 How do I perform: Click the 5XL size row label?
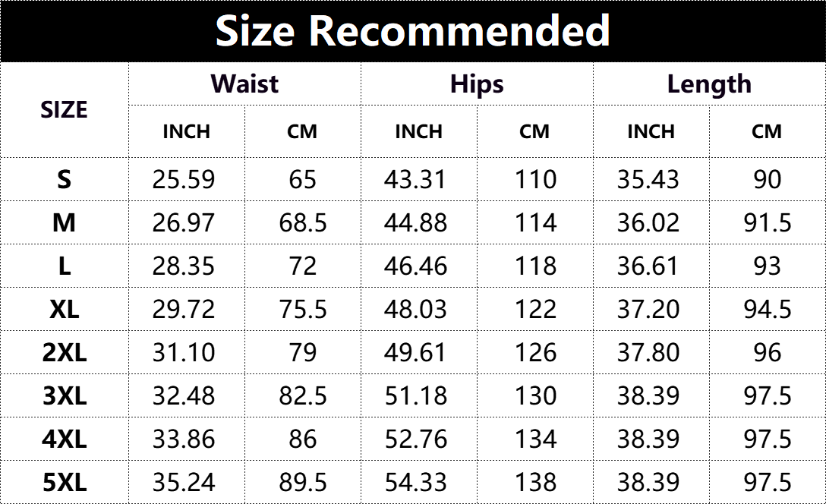pyautogui.click(x=64, y=482)
